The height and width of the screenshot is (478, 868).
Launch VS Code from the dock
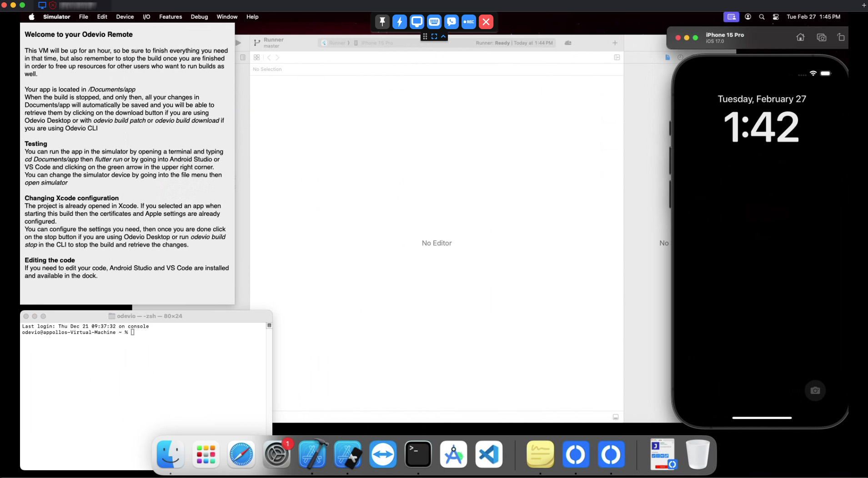tap(488, 454)
